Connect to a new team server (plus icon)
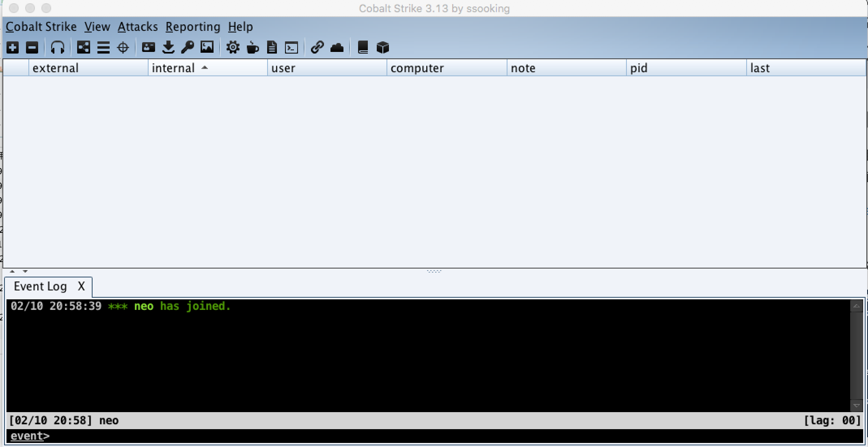Image resolution: width=868 pixels, height=447 pixels. coord(13,47)
